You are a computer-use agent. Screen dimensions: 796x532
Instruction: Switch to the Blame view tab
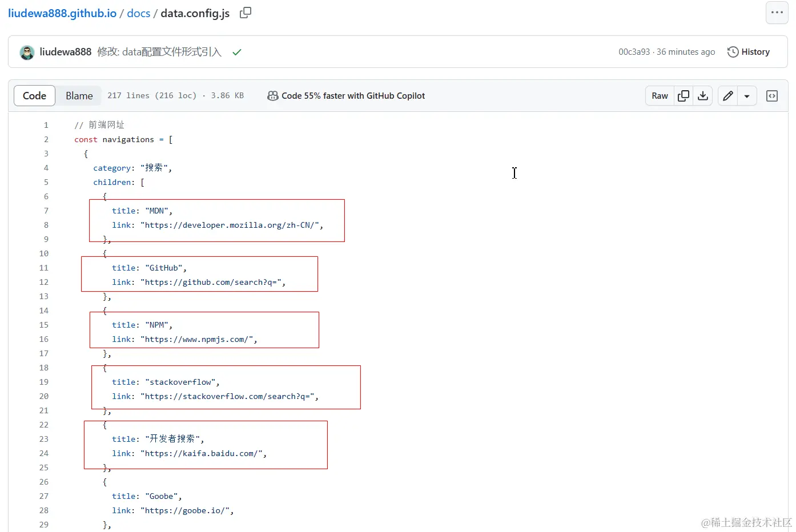(x=79, y=96)
